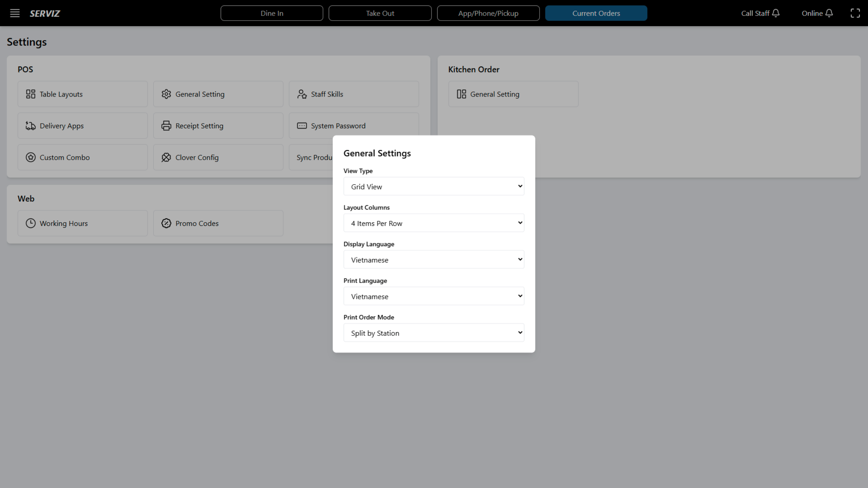The height and width of the screenshot is (488, 868).
Task: Select the Take Out tab
Action: [x=380, y=13]
